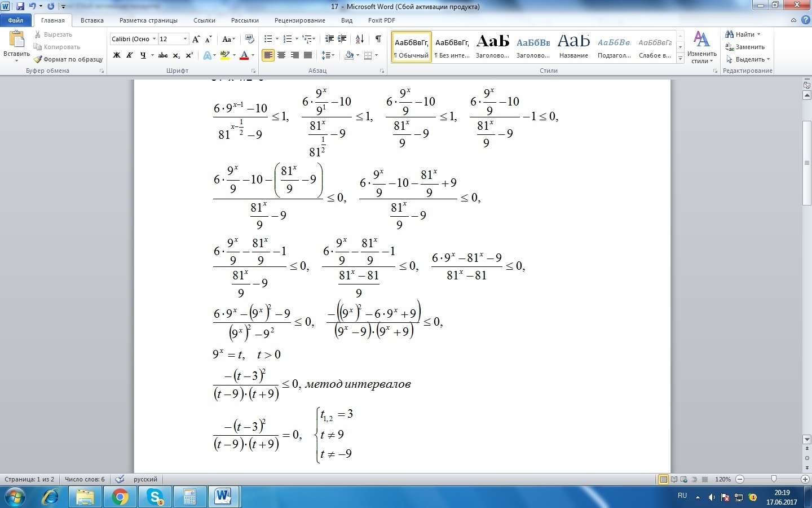Increase font size with grow font button
Screen dimensions: 812x508
[x=196, y=39]
